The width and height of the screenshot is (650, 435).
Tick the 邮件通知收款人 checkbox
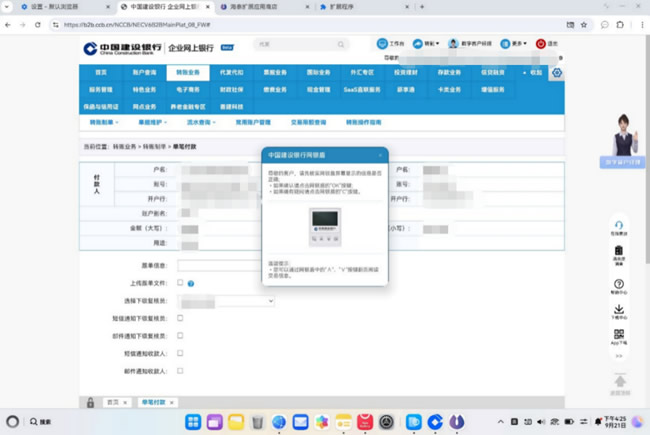pos(180,371)
